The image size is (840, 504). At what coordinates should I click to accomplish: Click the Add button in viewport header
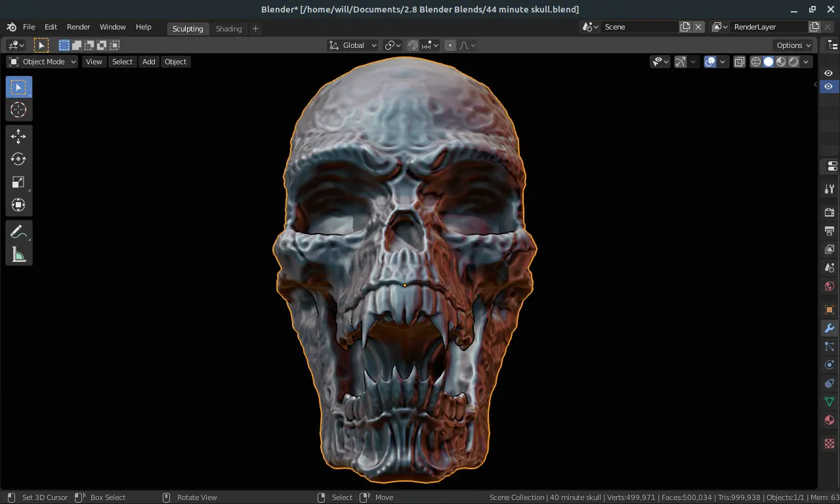[149, 62]
